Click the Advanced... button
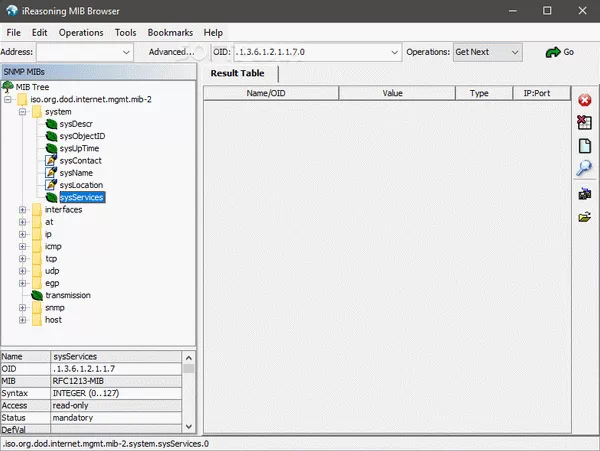600x451 pixels. [171, 51]
